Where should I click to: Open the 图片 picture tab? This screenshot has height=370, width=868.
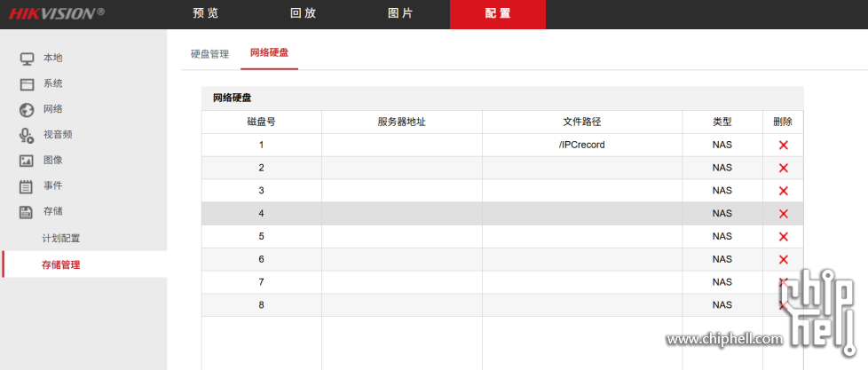click(400, 14)
